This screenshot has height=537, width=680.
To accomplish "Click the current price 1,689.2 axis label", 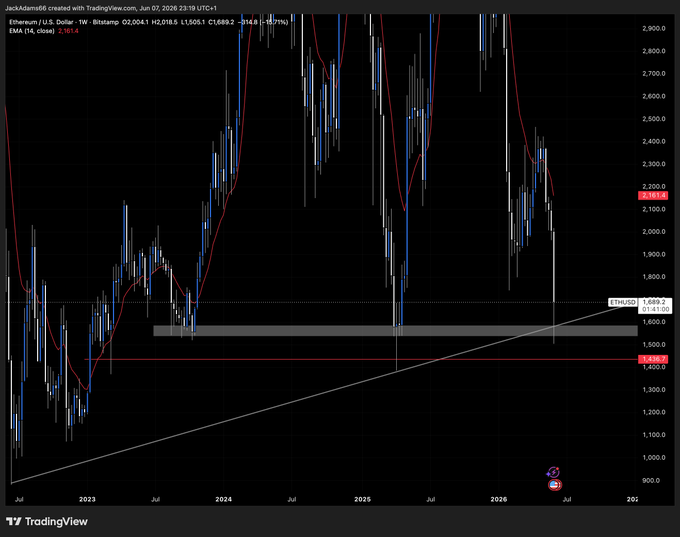I will click(x=654, y=302).
